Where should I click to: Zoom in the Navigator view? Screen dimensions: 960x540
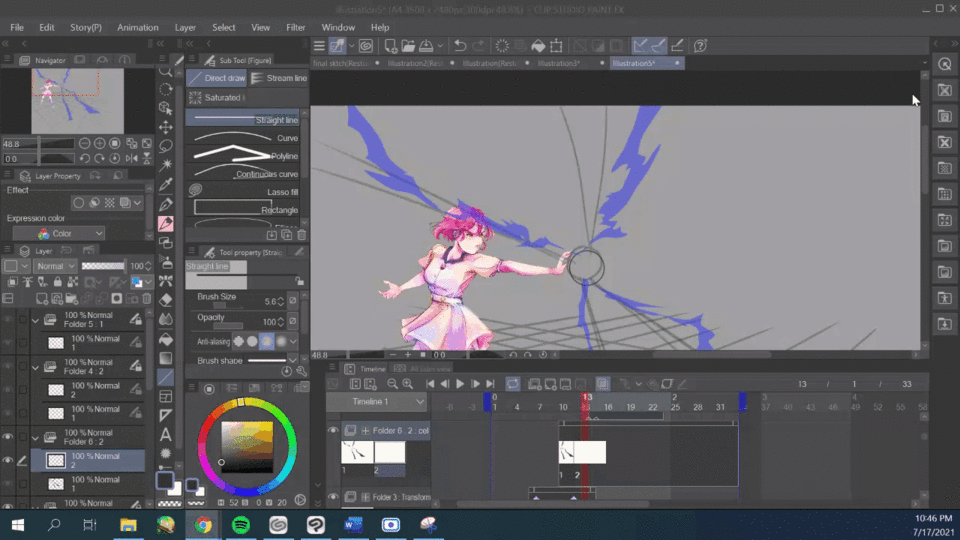pos(99,143)
